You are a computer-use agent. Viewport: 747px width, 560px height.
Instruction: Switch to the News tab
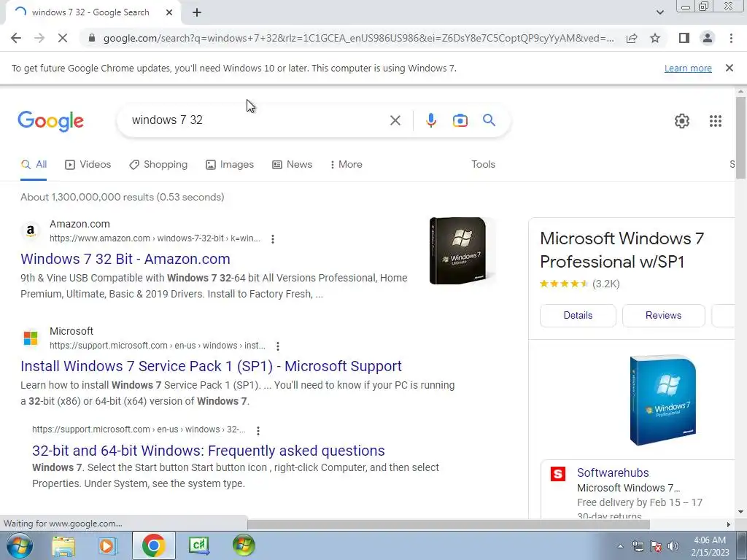tap(292, 164)
